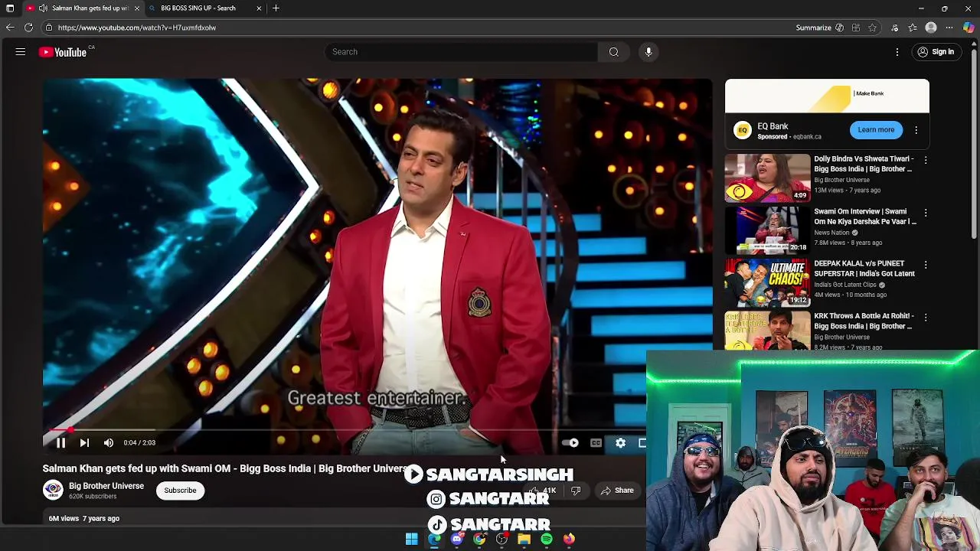The width and height of the screenshot is (980, 551).
Task: Open YouTube guide hamburger menu
Action: click(21, 52)
